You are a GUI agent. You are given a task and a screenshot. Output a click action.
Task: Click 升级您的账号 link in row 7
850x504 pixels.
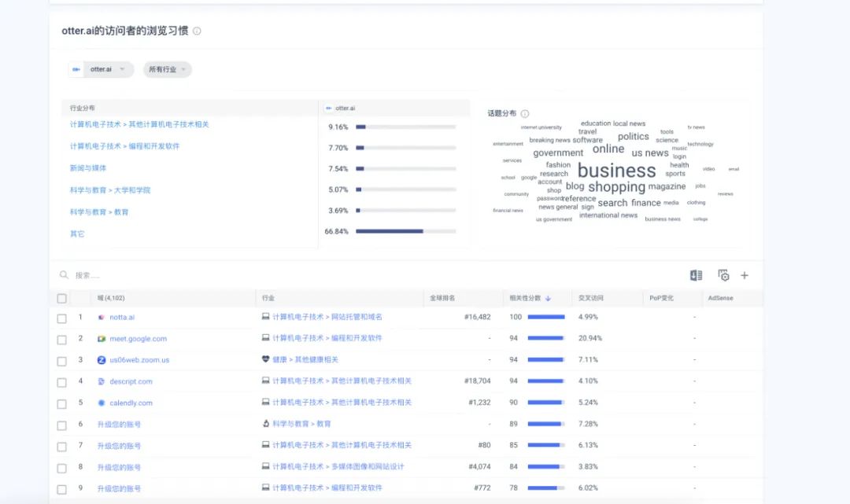point(119,446)
